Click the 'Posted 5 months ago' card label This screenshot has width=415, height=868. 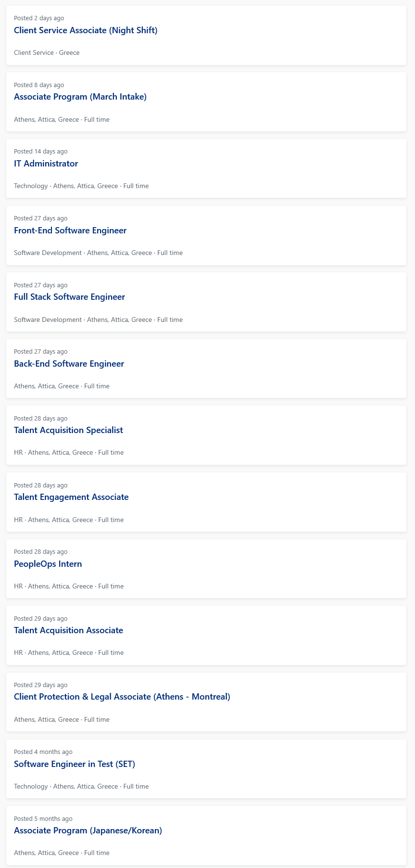click(43, 818)
